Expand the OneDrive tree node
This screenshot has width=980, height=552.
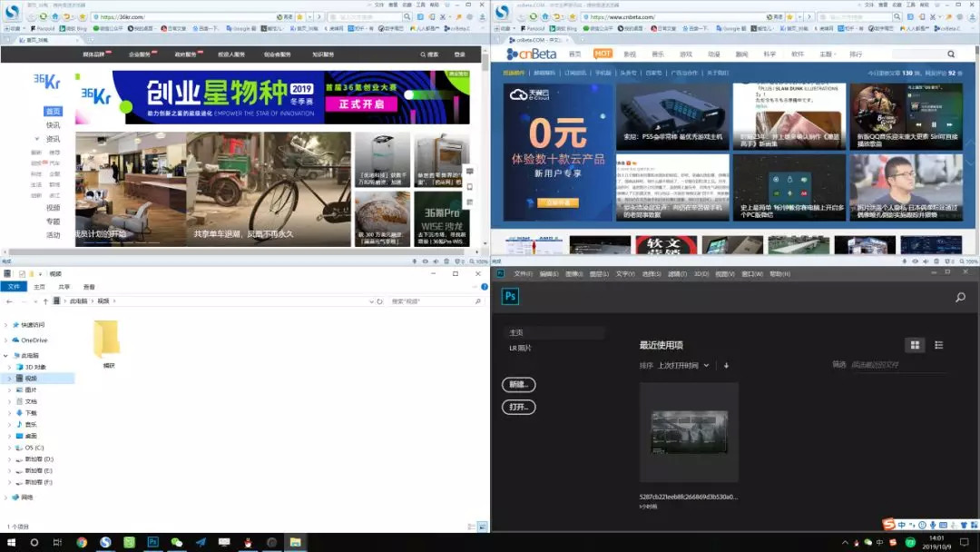pos(6,340)
